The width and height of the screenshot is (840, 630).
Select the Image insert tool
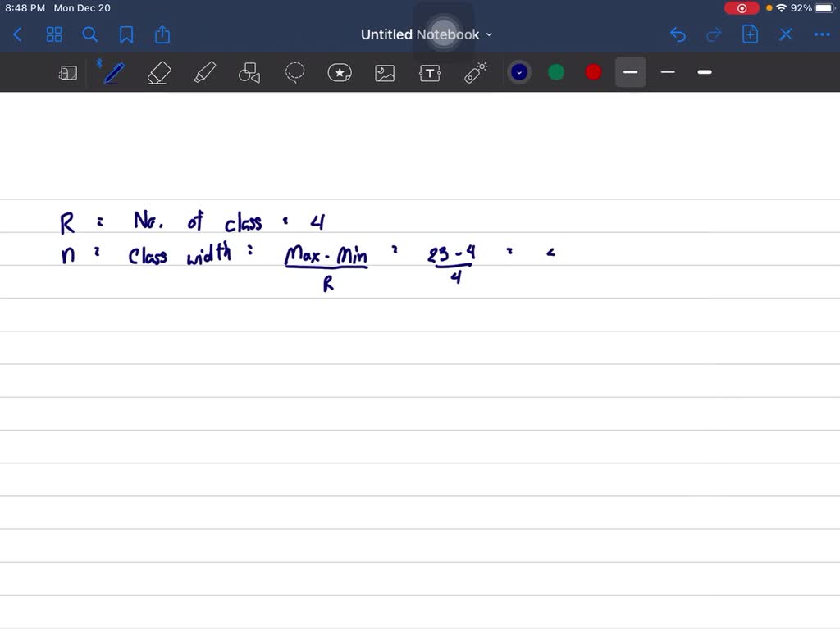385,73
